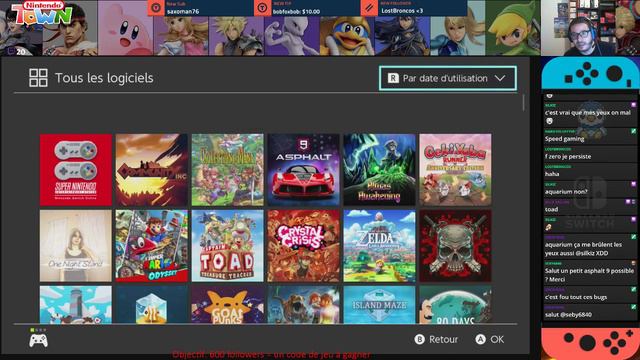Click the blue Joy-Con graphic
This screenshot has width=640, height=360.
pos(590,73)
